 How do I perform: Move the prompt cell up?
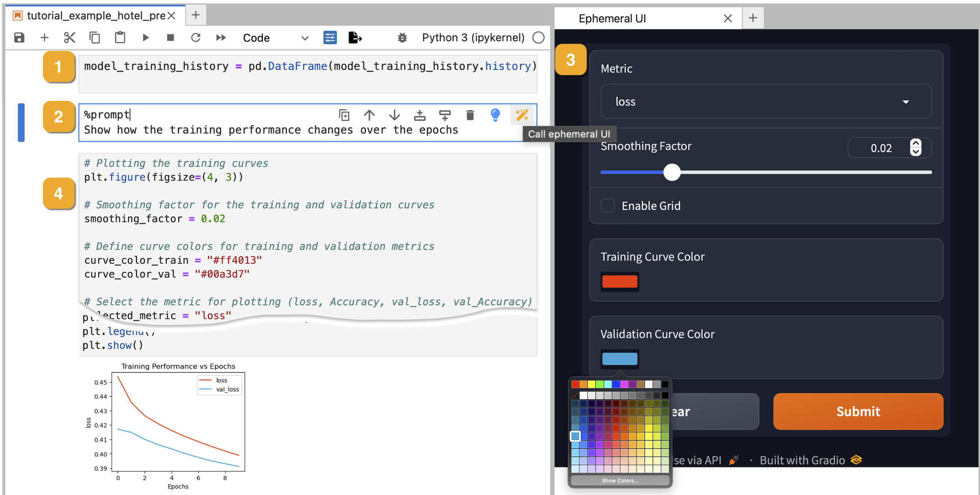(369, 115)
